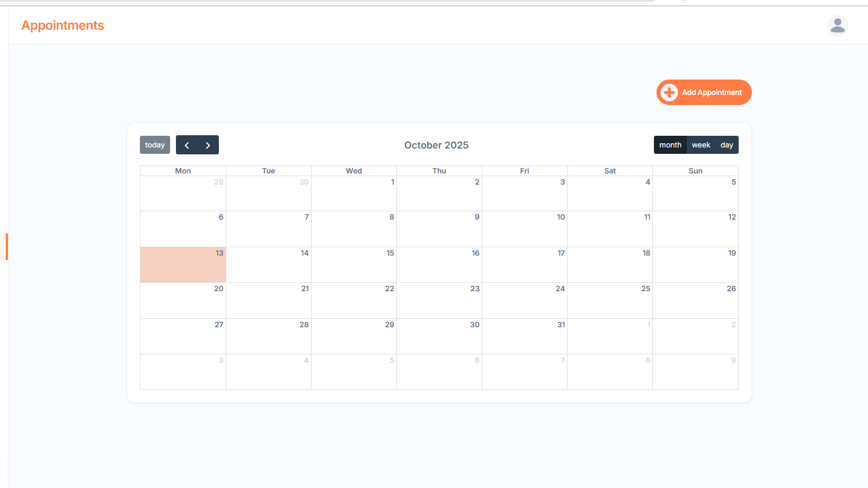Click the user profile avatar icon
Image resolution: width=868 pixels, height=488 pixels.
pyautogui.click(x=837, y=25)
